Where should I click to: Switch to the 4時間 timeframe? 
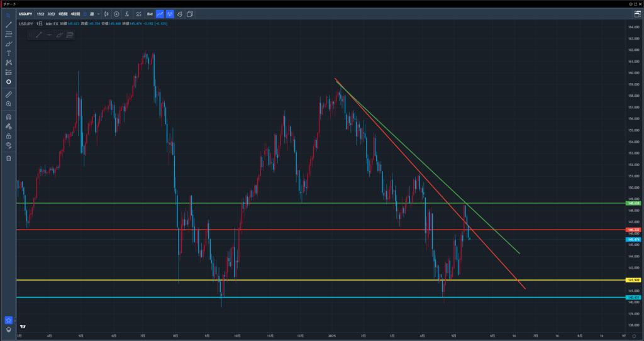coord(75,14)
